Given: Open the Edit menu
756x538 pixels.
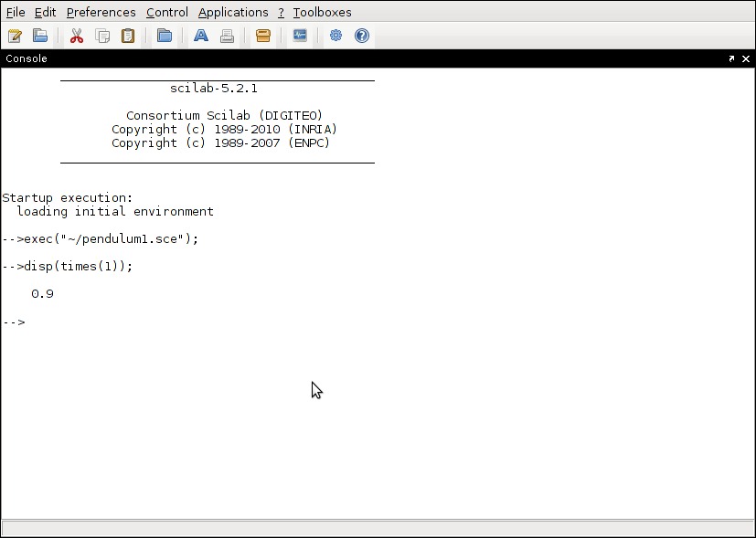Looking at the screenshot, I should point(45,12).
